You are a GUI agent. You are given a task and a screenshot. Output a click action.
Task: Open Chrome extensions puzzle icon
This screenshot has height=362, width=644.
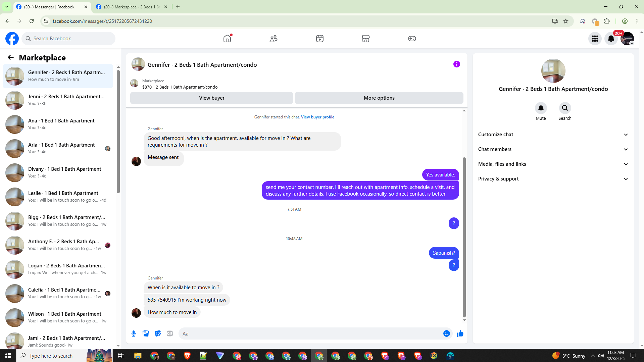tap(607, 21)
